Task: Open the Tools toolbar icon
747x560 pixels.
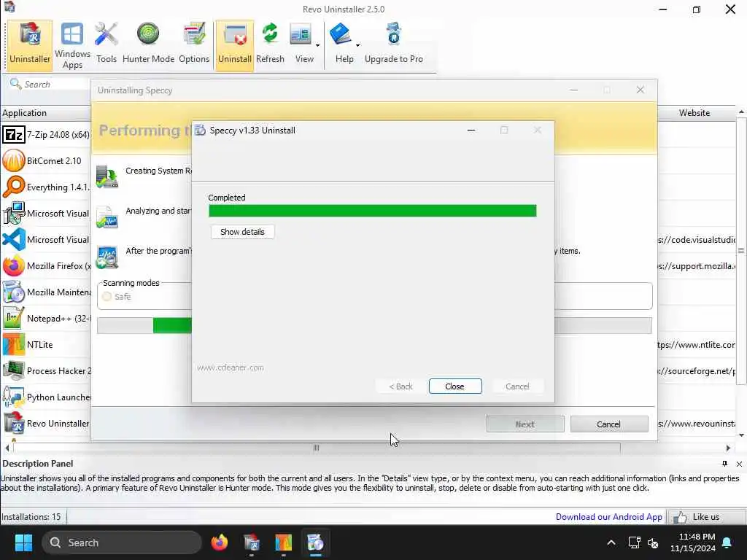Action: (x=107, y=44)
